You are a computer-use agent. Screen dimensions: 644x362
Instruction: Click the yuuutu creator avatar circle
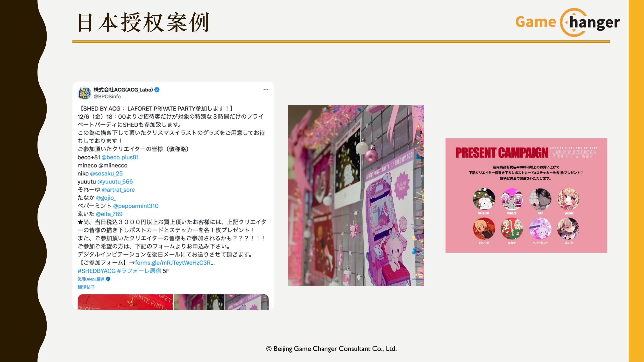(x=568, y=199)
